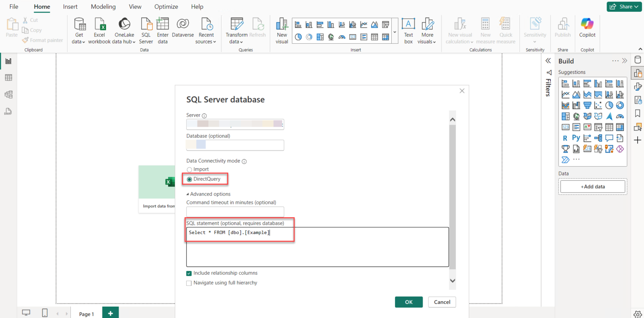Enable Navigate using full hierarchy
The image size is (644, 318).
pos(189,283)
